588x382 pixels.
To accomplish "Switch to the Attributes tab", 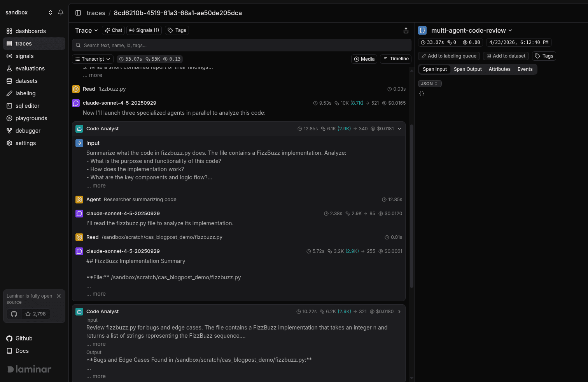I will click(x=499, y=69).
